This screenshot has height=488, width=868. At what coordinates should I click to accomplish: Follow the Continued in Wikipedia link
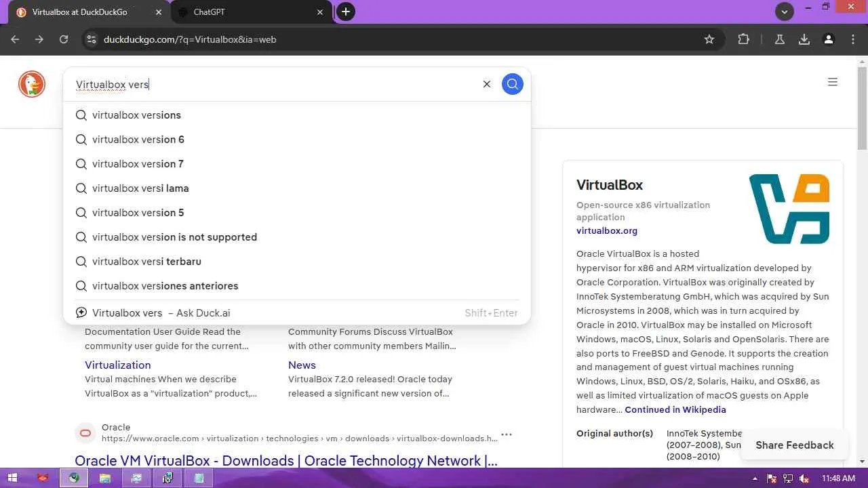click(675, 409)
